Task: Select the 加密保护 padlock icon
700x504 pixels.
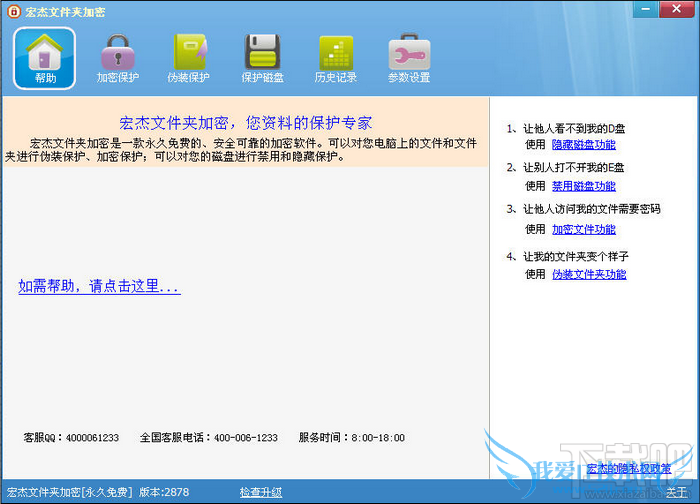Action: coord(118,58)
